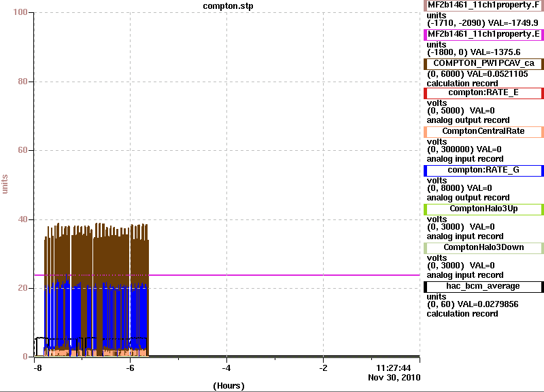The width and height of the screenshot is (544, 392).
Task: Click the (-1710, -2090) VAL=-1749.9 readout
Action: [x=482, y=23]
